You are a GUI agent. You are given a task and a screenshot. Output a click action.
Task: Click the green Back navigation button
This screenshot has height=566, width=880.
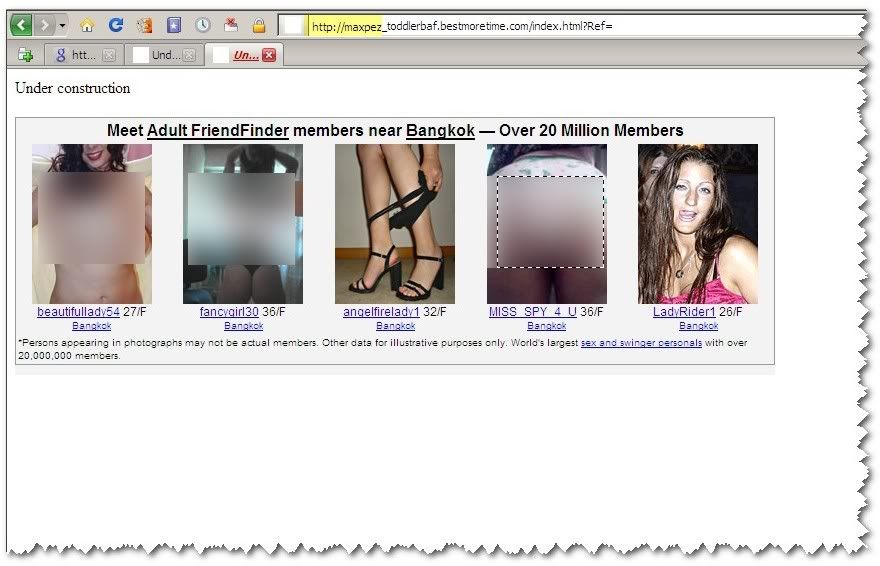pos(21,25)
